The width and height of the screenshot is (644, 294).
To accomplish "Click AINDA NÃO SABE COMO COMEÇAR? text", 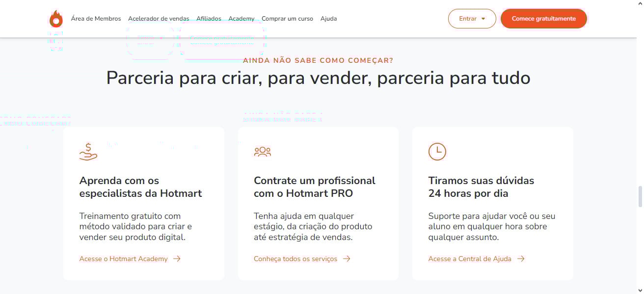I will click(x=318, y=60).
